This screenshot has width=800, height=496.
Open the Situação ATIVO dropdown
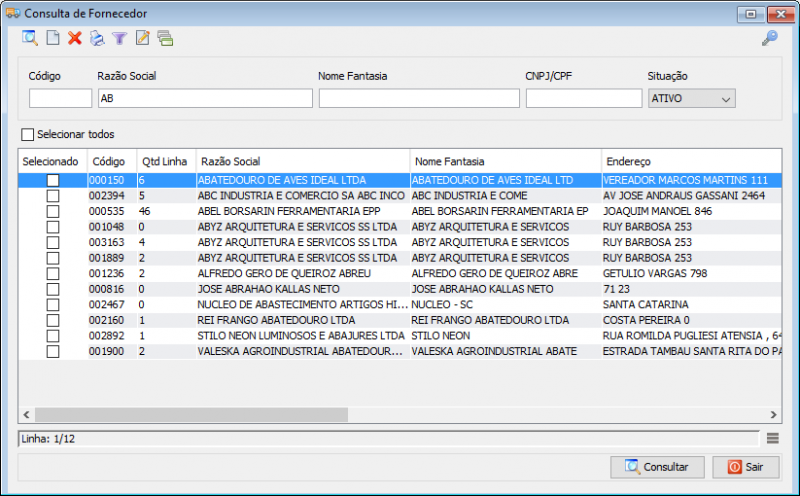pyautogui.click(x=691, y=98)
